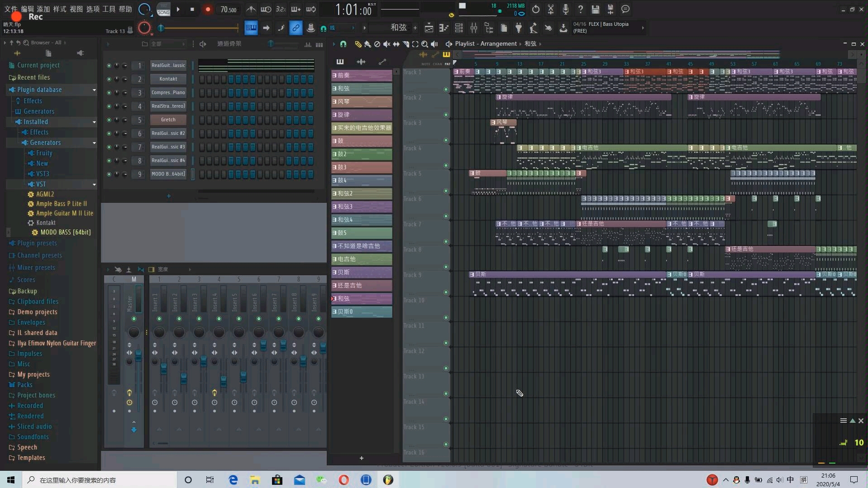Select the Slip tool in Playlist
Image resolution: width=868 pixels, height=488 pixels.
coord(396,44)
